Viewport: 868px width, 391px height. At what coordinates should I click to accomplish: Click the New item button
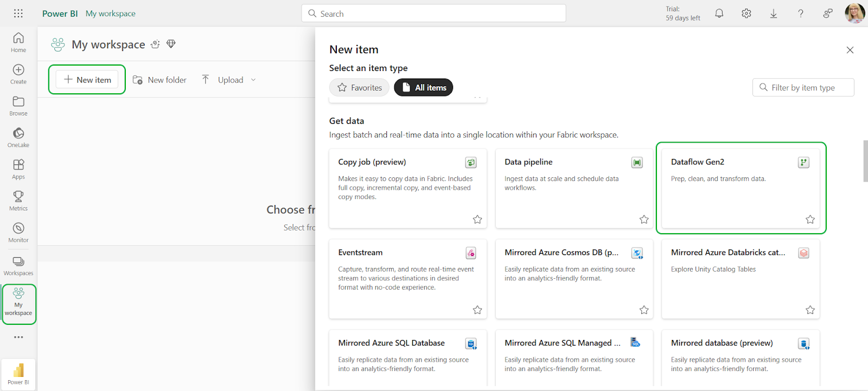[87, 80]
